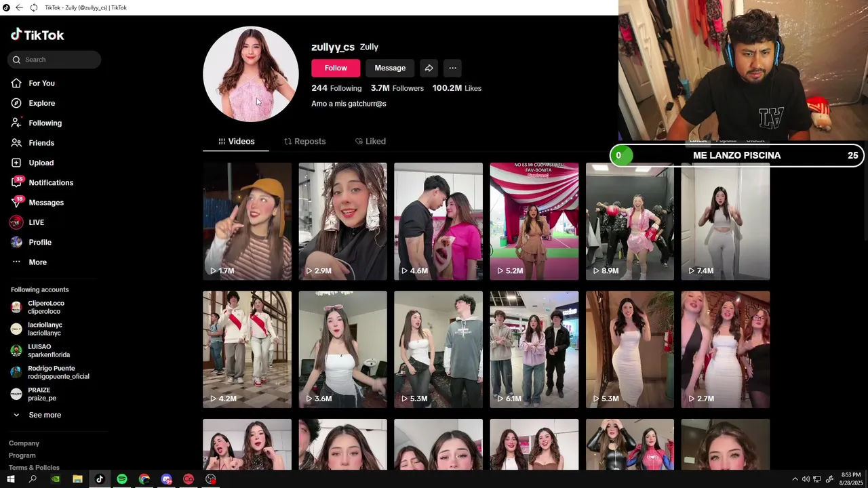View the 3.7M Followers list
868x488 pixels.
(x=397, y=88)
